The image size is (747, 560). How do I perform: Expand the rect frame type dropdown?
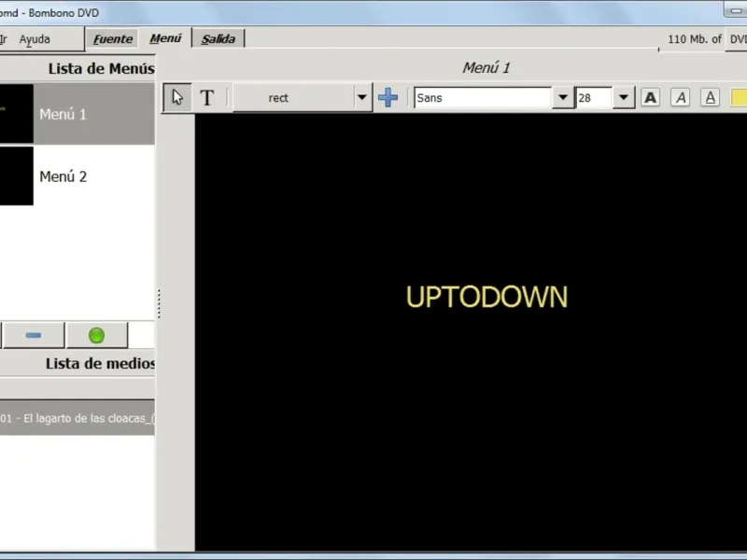[x=362, y=98]
